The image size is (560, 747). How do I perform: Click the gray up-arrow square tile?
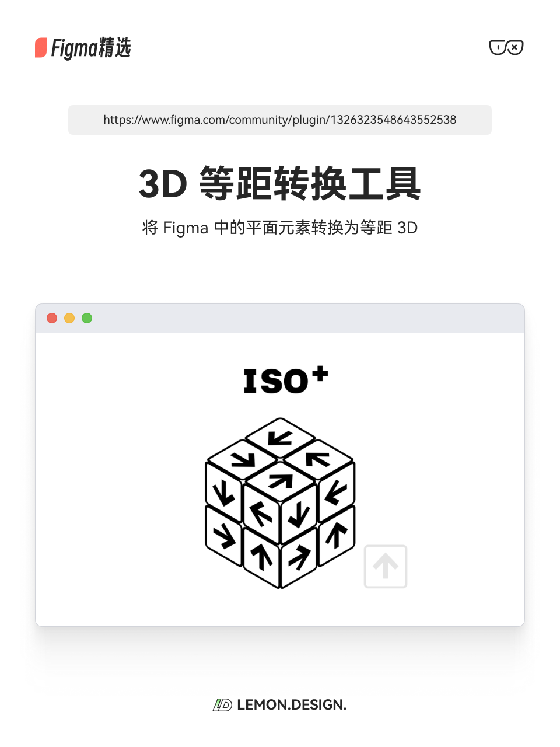coord(386,567)
